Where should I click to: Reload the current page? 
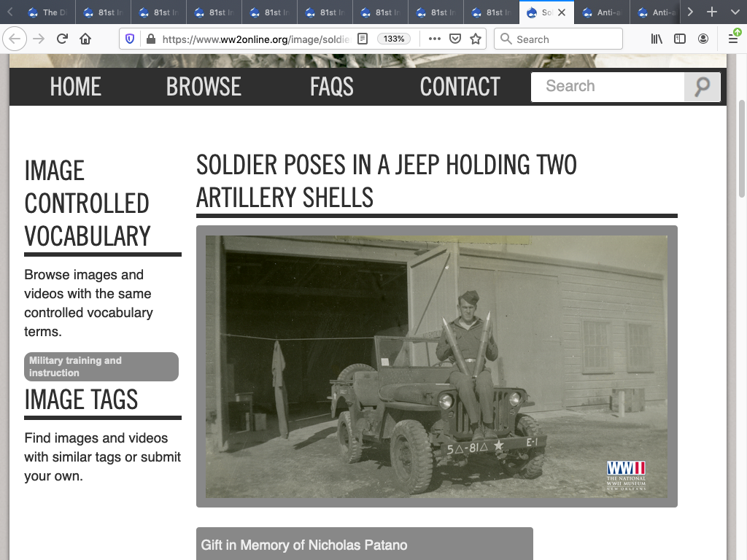[x=62, y=39]
